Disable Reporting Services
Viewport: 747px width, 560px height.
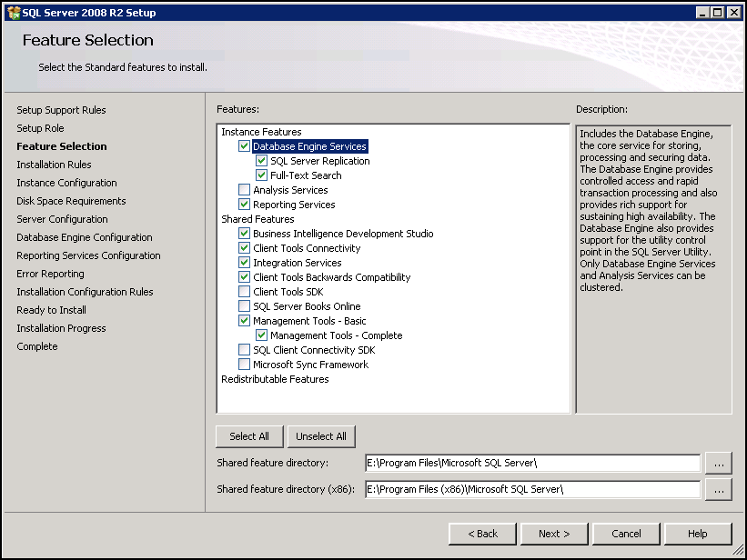coord(243,205)
